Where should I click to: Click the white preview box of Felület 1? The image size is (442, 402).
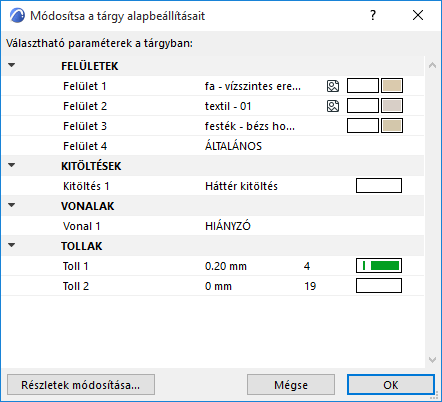(363, 86)
